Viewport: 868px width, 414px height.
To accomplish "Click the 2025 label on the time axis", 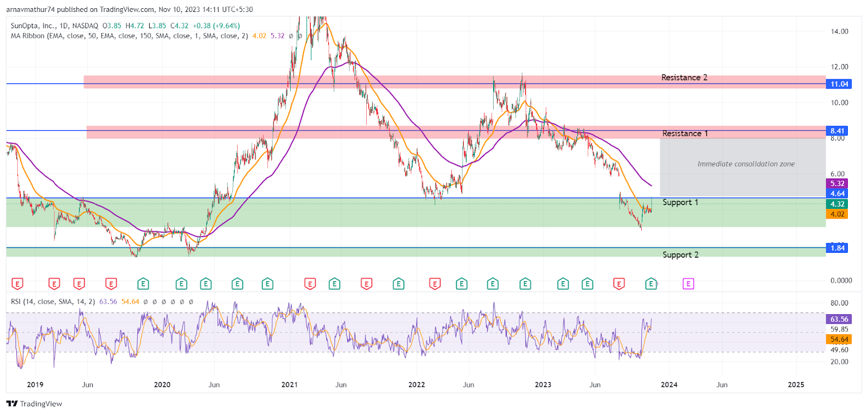I will click(796, 385).
